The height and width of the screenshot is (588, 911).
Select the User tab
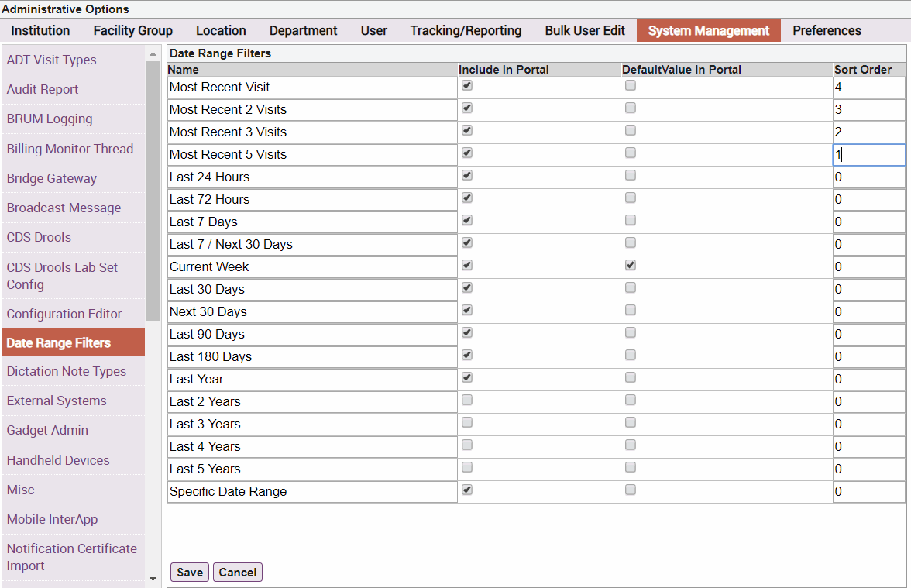tap(373, 30)
